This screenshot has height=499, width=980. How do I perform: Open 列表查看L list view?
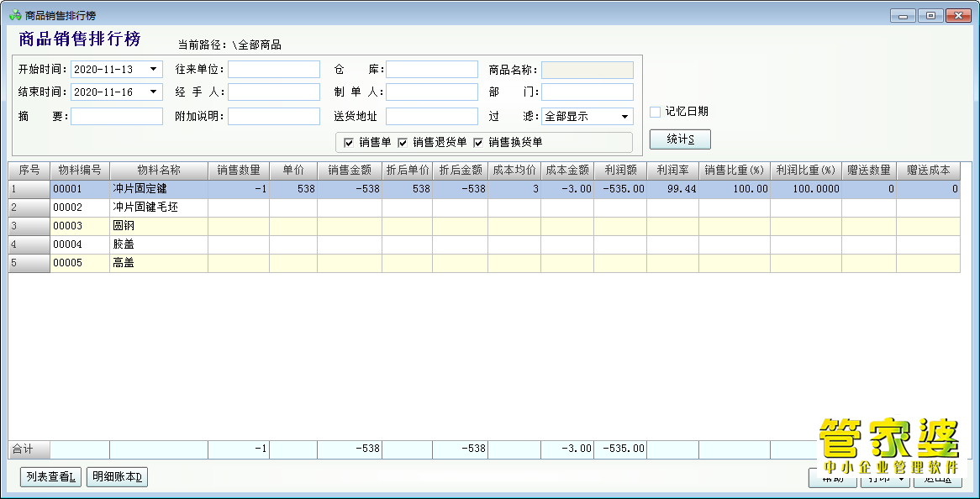(50, 477)
